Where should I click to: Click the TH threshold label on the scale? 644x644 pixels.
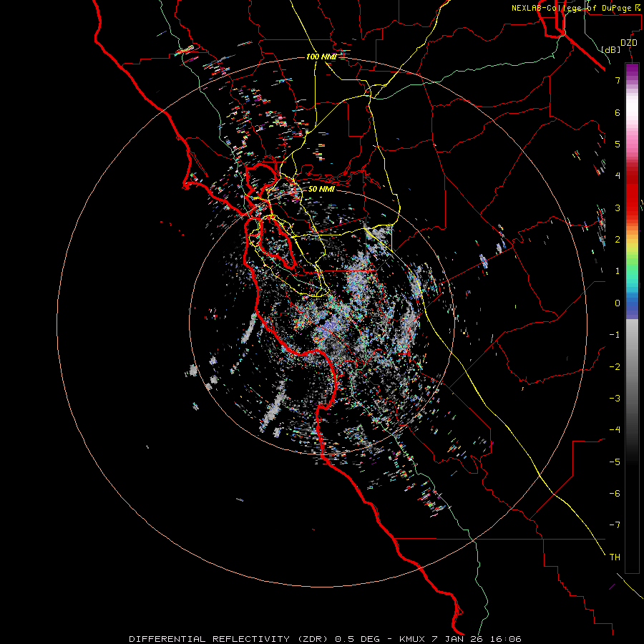[615, 557]
